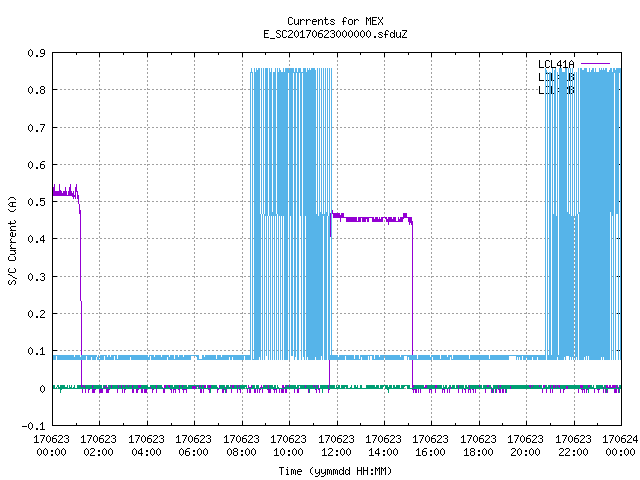Click the 'S/C Current (A)' y-axis label
The height and width of the screenshot is (480, 640).
[13, 240]
